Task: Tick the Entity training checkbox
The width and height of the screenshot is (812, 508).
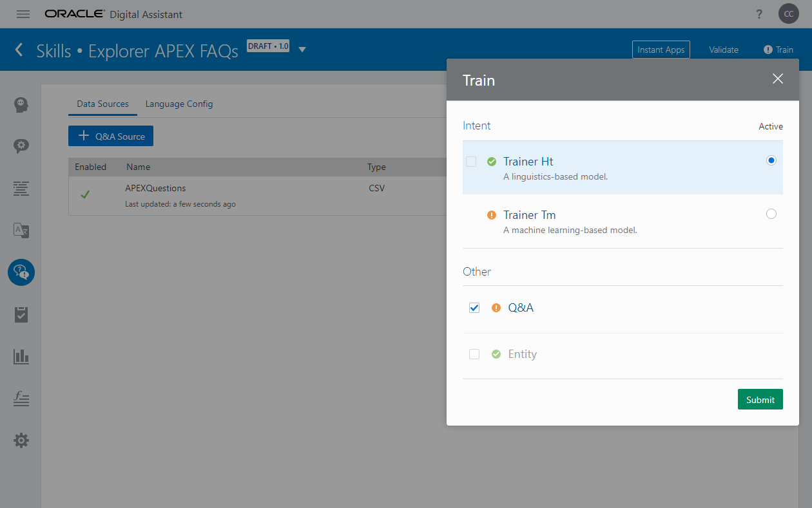Action: pos(474,354)
